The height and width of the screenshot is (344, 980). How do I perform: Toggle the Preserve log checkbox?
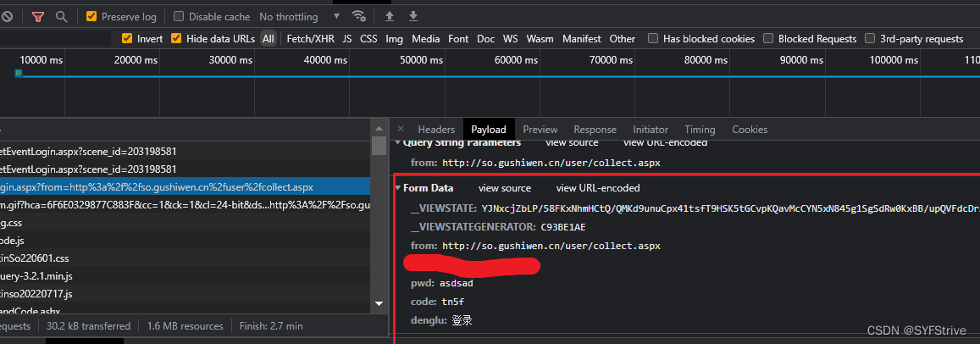pos(91,17)
